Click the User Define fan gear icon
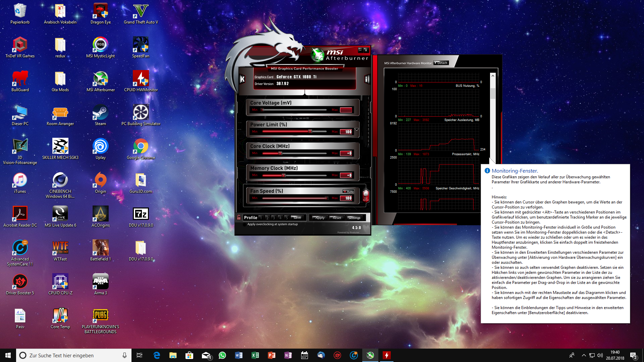This screenshot has width=644, height=362. coord(366,195)
